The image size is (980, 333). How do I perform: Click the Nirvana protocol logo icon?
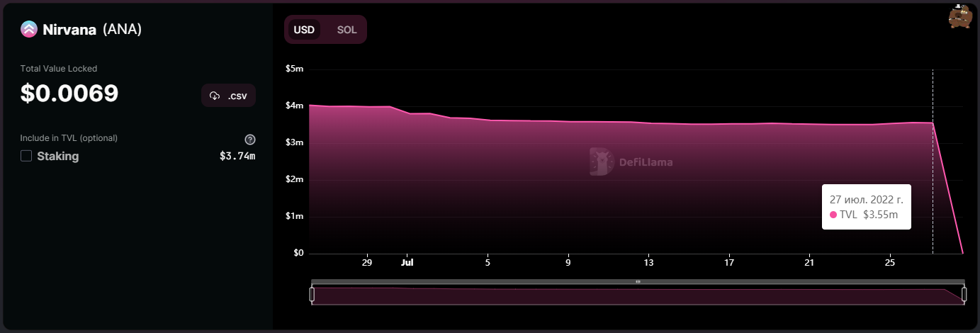point(29,29)
